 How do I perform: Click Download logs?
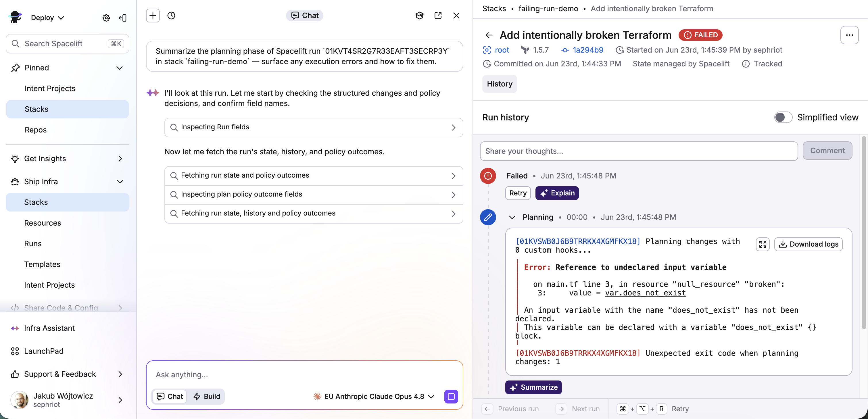(x=808, y=244)
